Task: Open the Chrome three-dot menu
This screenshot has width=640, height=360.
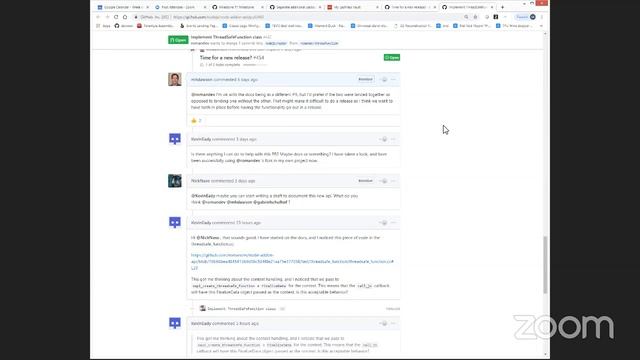Action: coord(542,17)
